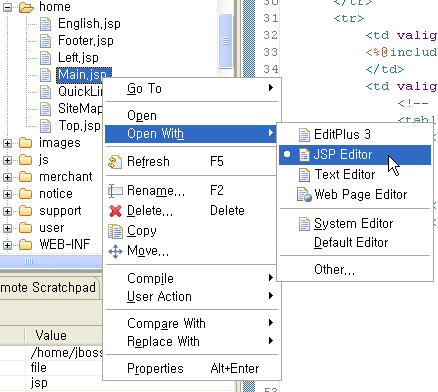Choose Refresh from the context menu
The image size is (438, 392).
coord(191,162)
